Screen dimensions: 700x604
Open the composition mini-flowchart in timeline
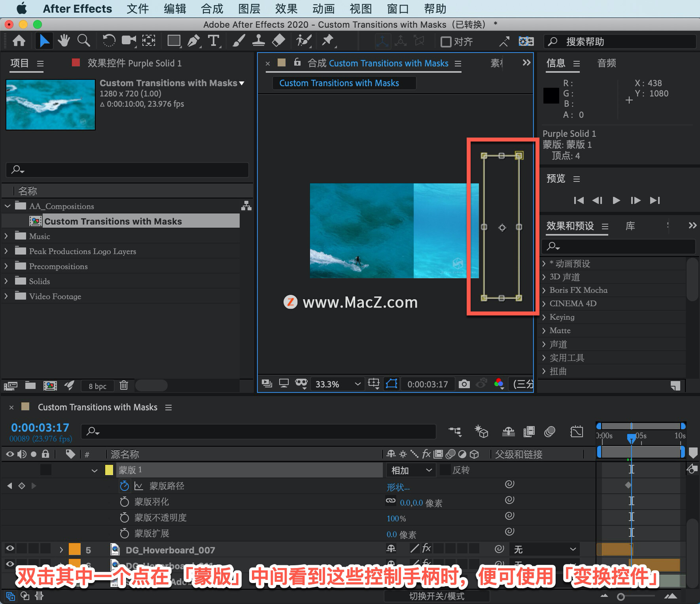tap(455, 432)
